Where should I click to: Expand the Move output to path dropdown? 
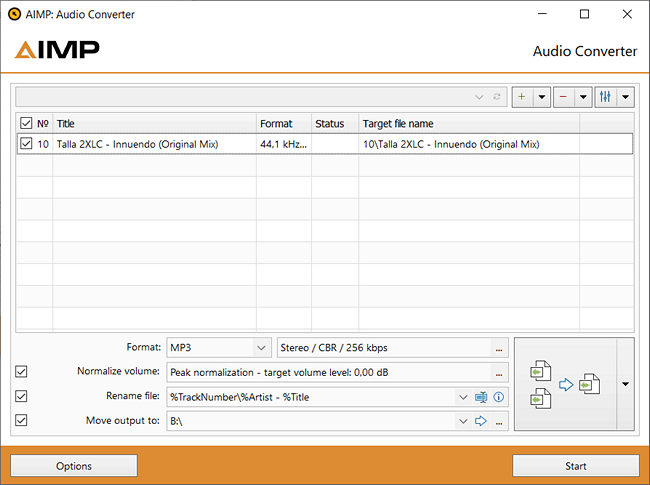pos(463,421)
